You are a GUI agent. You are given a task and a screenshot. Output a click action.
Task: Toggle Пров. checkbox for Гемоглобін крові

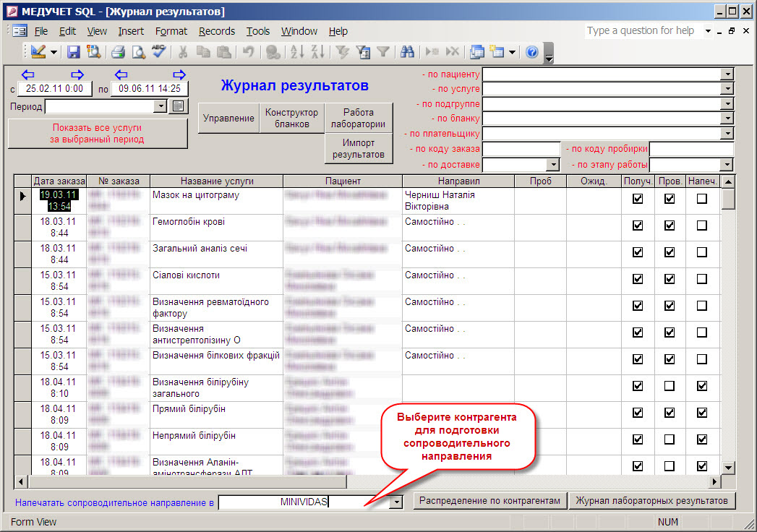(x=670, y=226)
